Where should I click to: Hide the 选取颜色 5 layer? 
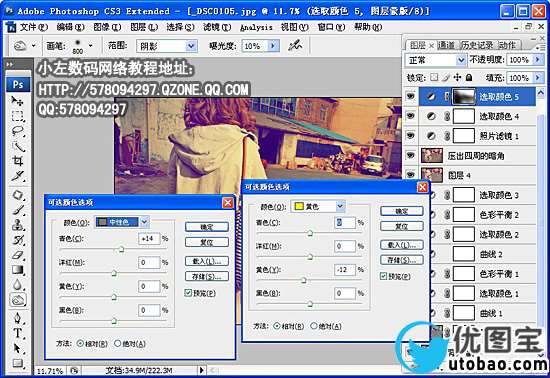(x=410, y=96)
